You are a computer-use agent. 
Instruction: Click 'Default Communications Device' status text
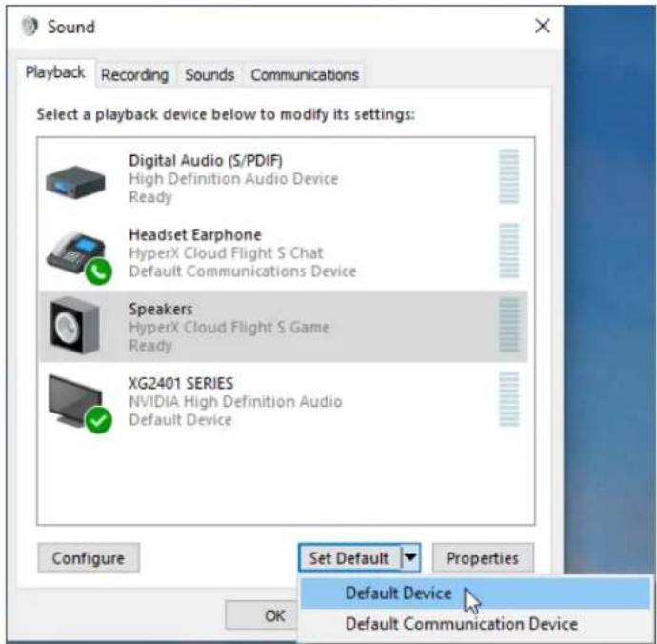(x=243, y=272)
